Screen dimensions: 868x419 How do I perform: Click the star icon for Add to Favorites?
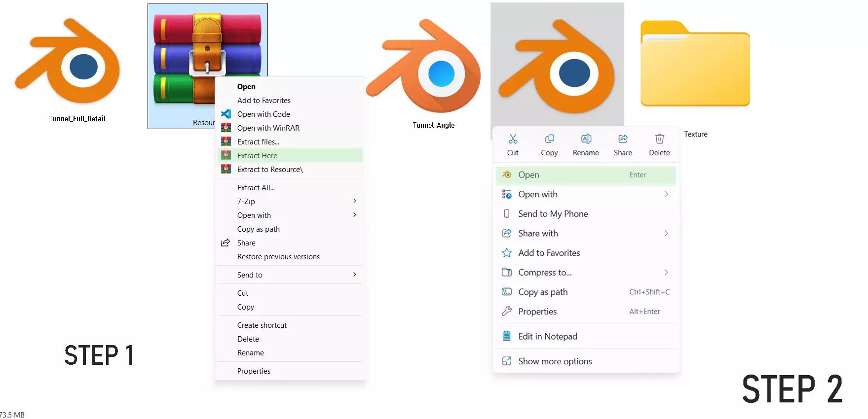pyautogui.click(x=507, y=253)
